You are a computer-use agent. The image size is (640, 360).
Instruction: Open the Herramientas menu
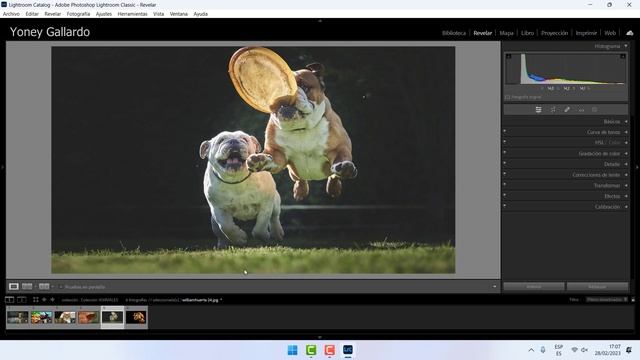pos(132,14)
